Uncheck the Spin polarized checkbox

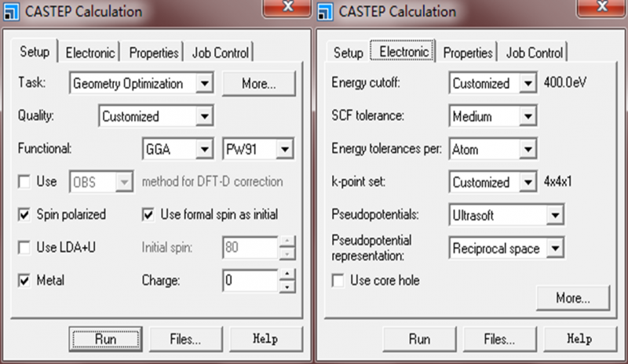24,215
